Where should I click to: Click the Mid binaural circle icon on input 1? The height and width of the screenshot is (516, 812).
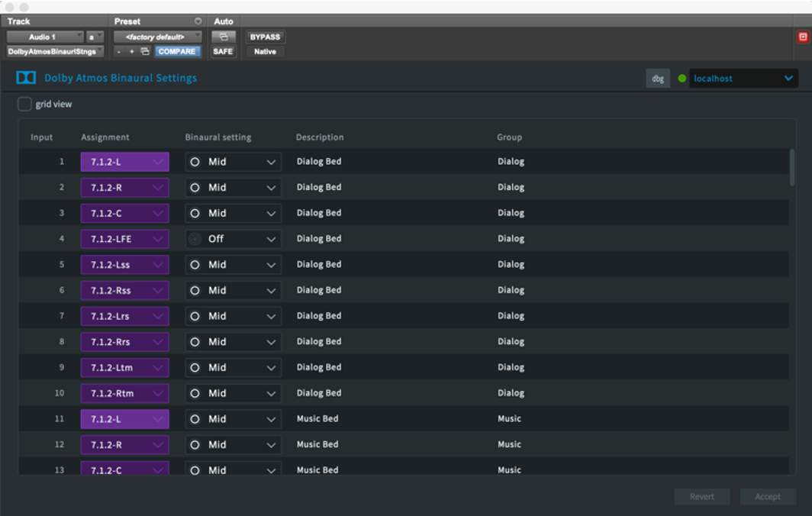[197, 161]
